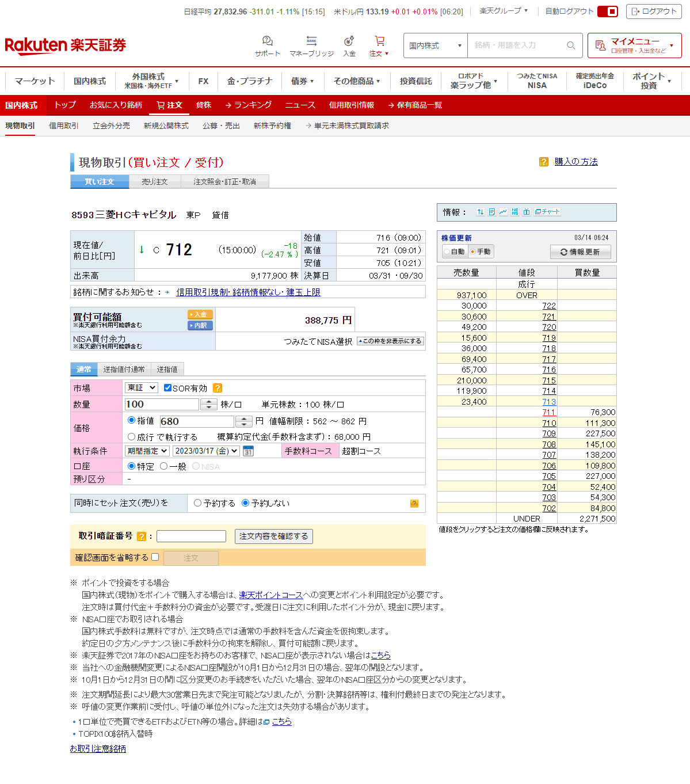Click the 取引暗証番号 input field

(x=191, y=536)
